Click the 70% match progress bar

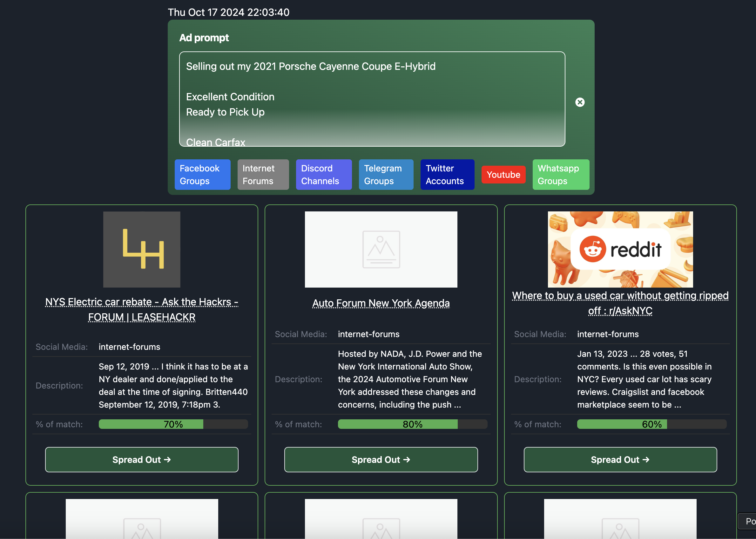pyautogui.click(x=173, y=424)
